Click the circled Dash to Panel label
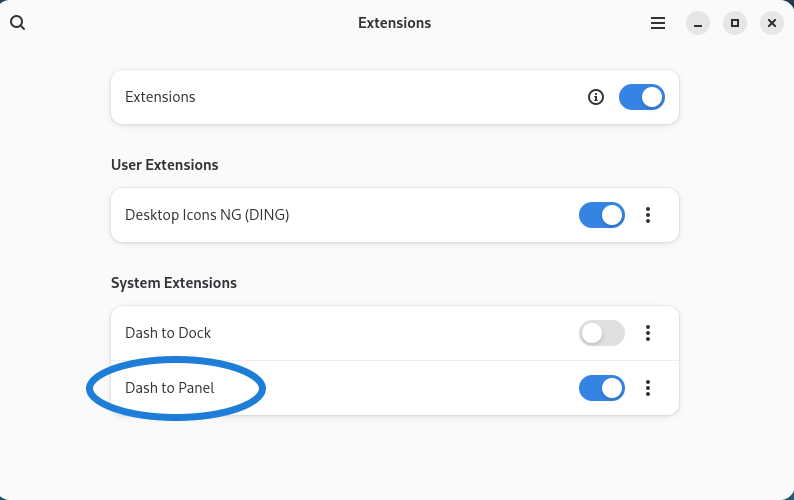This screenshot has height=500, width=794. [170, 388]
